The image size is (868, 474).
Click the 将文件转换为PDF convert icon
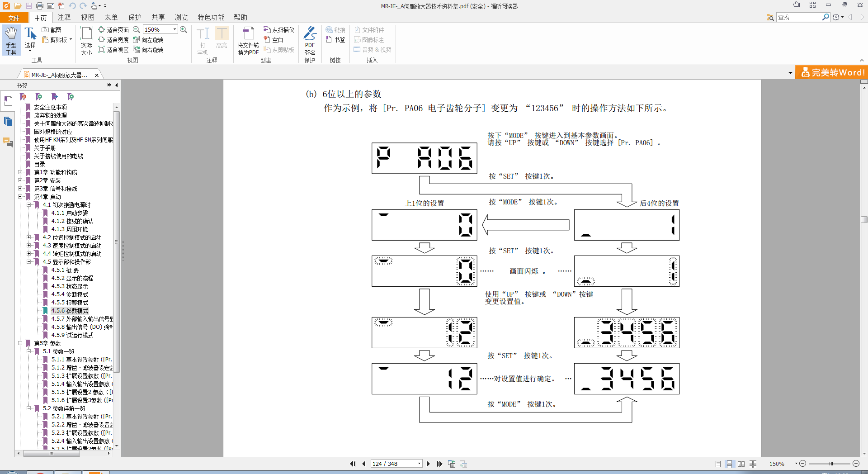[x=248, y=41]
